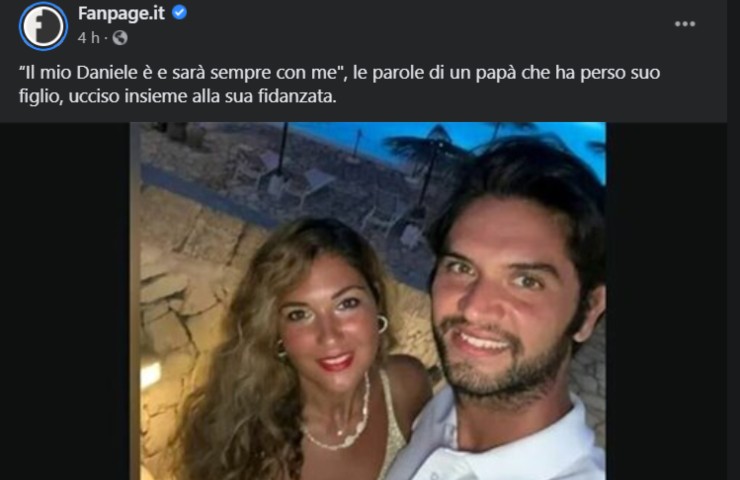The width and height of the screenshot is (740, 480).
Task: Click the Fanpage.it round profile avatar
Action: coord(43,26)
